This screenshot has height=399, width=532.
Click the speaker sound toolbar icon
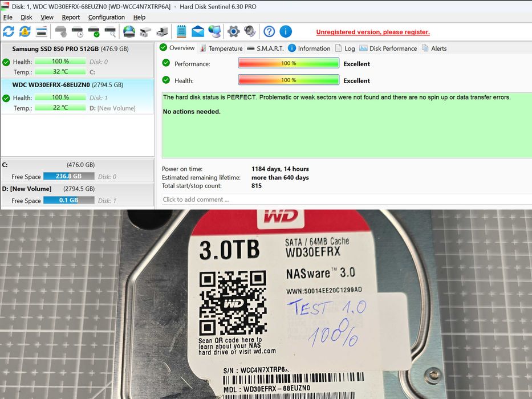250,31
